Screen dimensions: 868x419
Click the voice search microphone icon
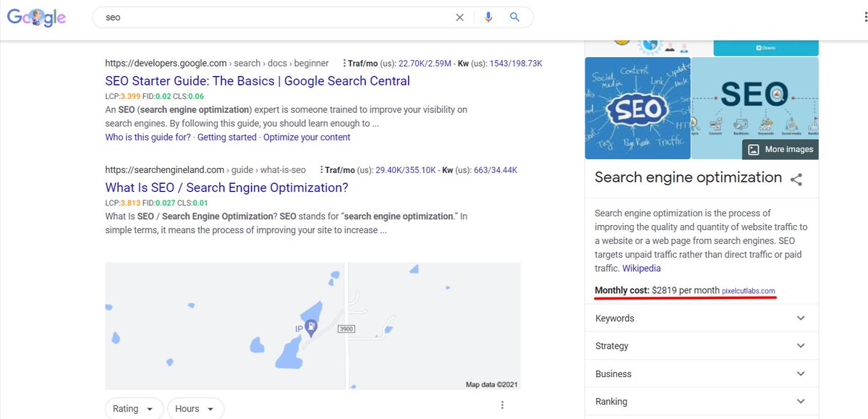pos(488,17)
